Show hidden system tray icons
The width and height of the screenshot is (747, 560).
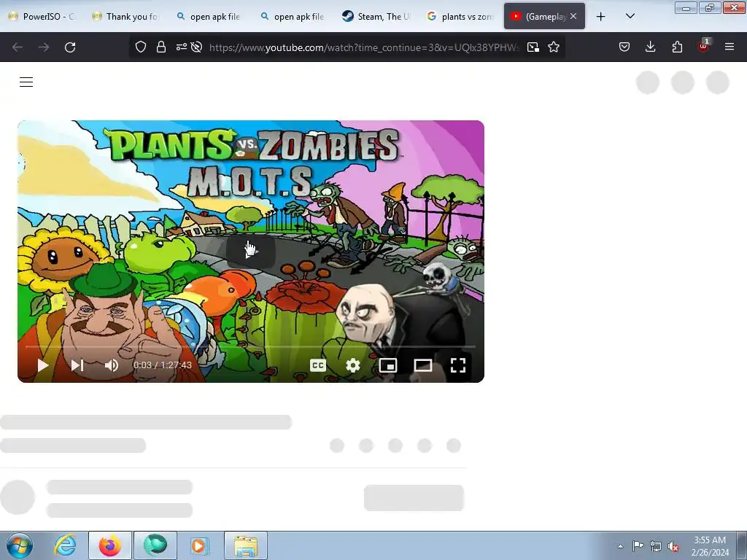pos(620,546)
